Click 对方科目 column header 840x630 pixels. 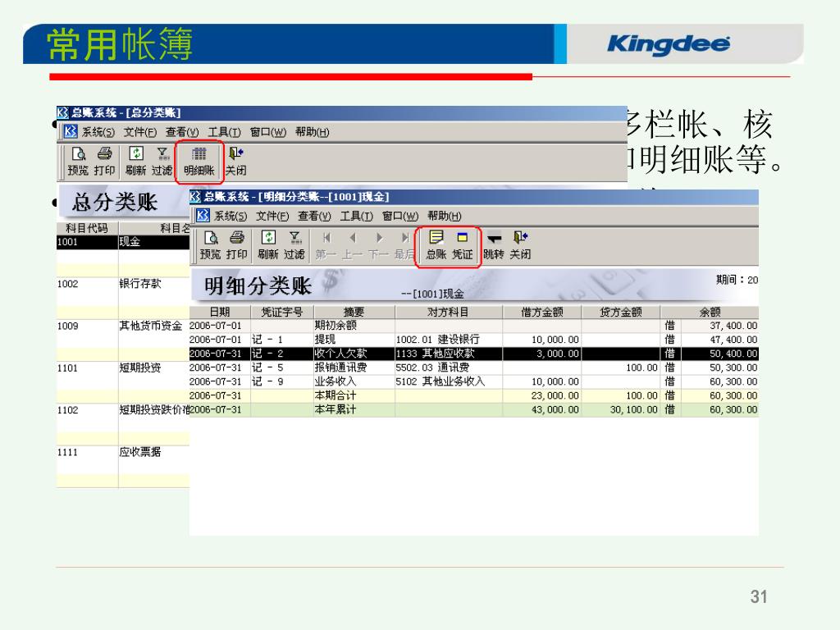pos(448,312)
